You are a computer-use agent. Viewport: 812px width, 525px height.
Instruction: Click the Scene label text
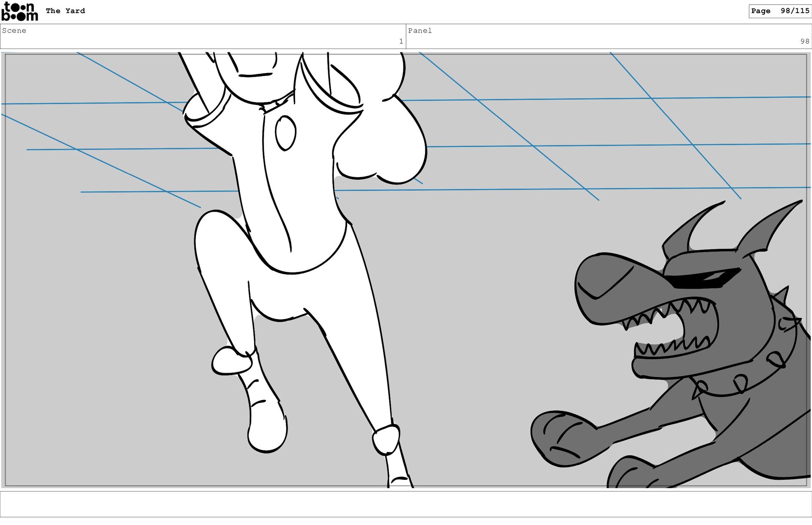coord(14,30)
